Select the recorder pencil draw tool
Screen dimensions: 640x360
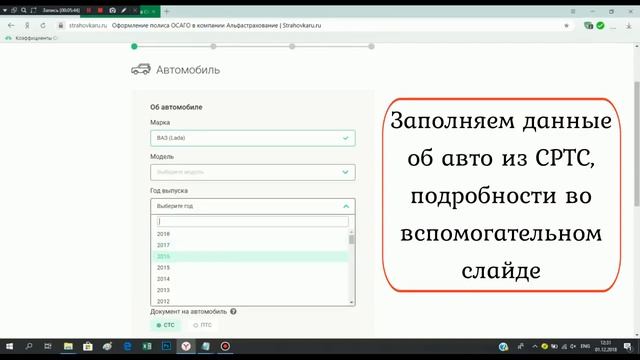tap(124, 10)
